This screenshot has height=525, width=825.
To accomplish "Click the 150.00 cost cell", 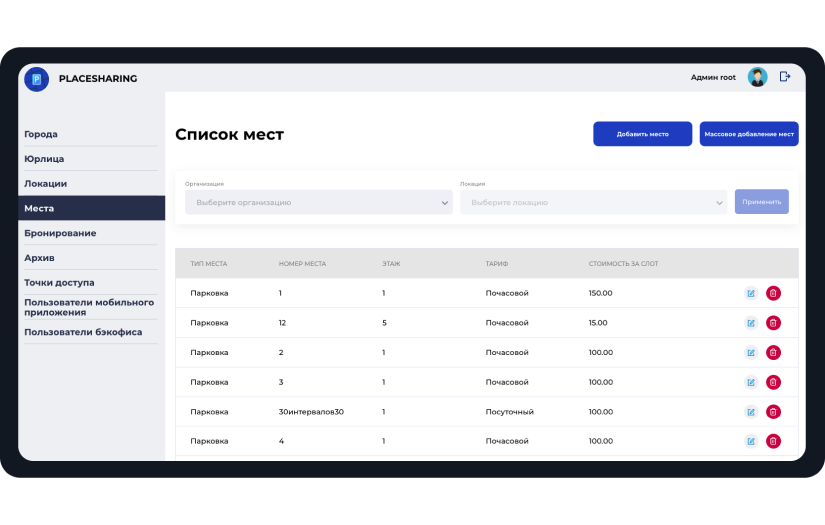I will [600, 293].
